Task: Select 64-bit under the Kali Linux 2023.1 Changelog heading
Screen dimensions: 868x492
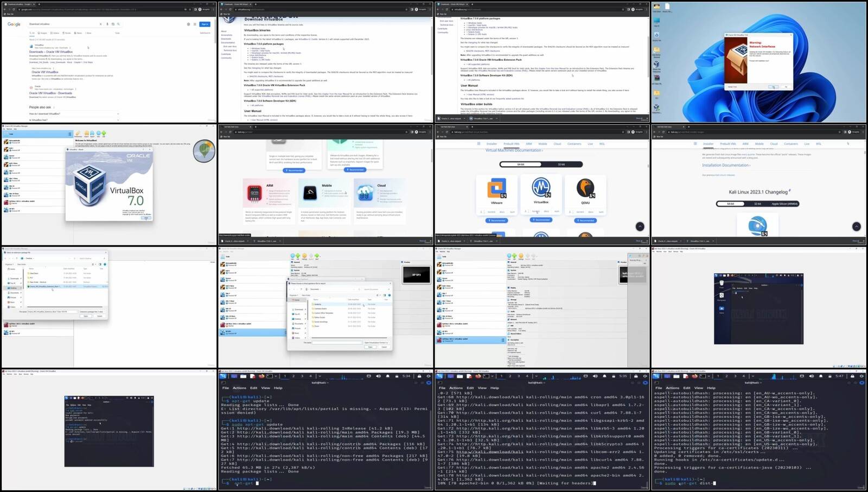Action: [730, 204]
